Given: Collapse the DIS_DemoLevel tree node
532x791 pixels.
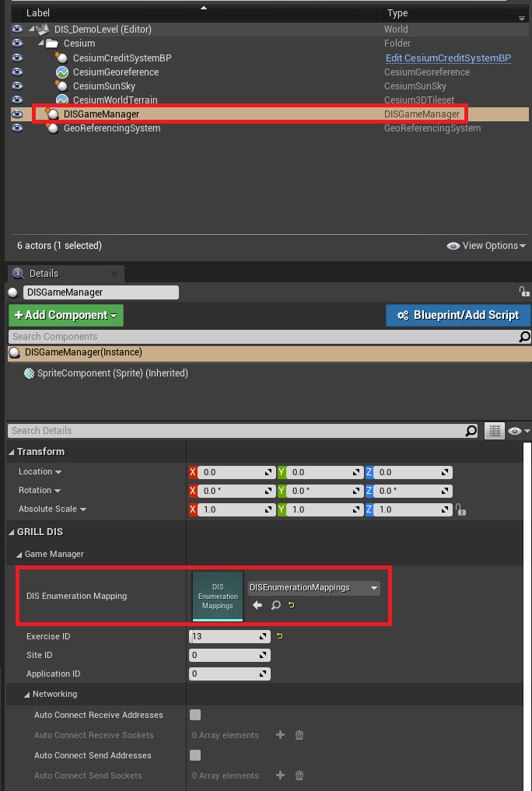Looking at the screenshot, I should (x=31, y=30).
